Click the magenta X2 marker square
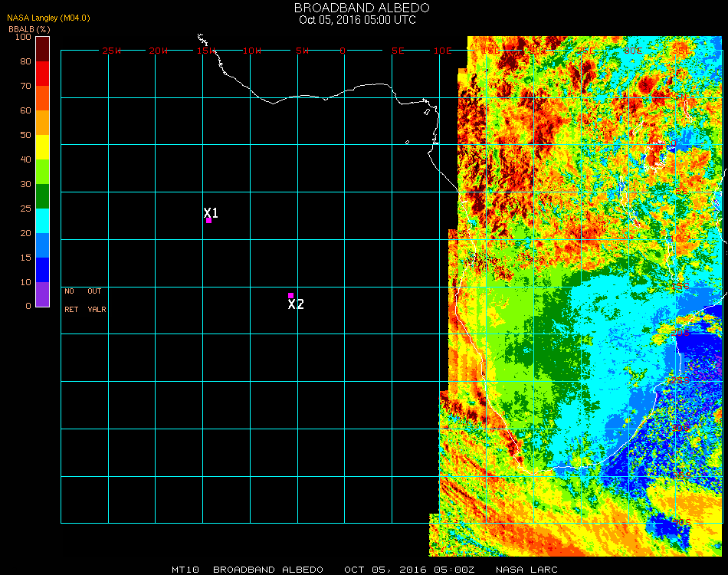This screenshot has width=728, height=575. pos(290,295)
